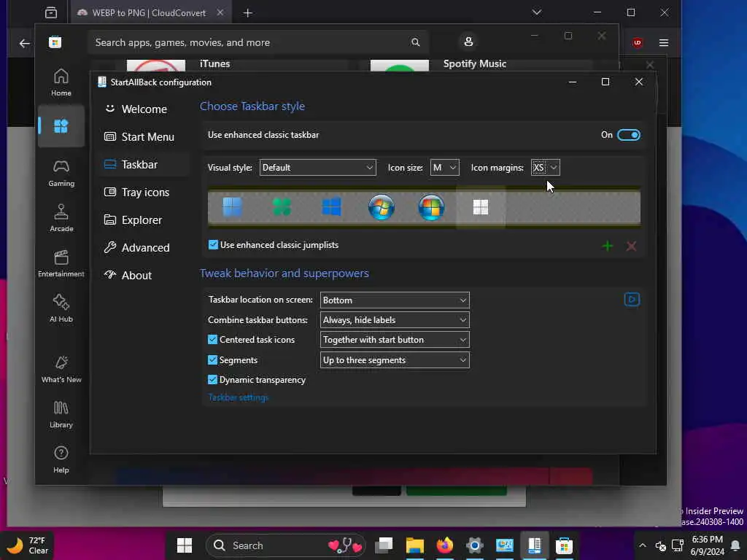Uncheck Centered task icons checkbox
Viewport: 747px width, 560px height.
point(212,340)
